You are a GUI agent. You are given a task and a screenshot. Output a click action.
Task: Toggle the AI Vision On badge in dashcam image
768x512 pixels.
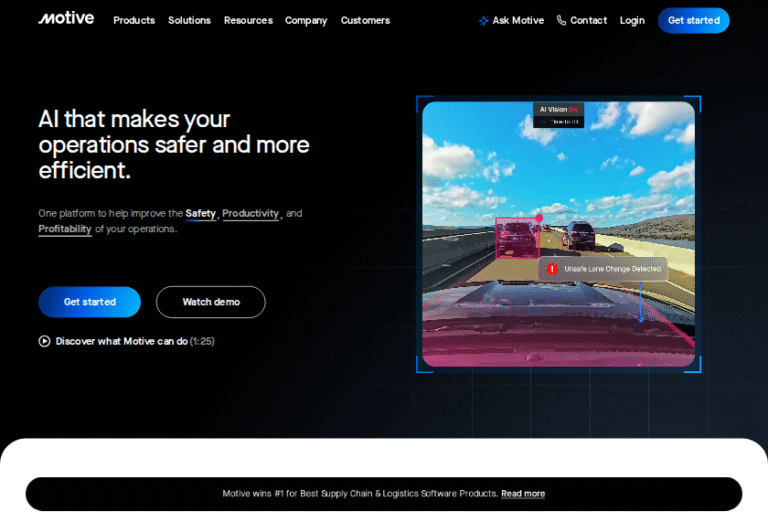[558, 110]
